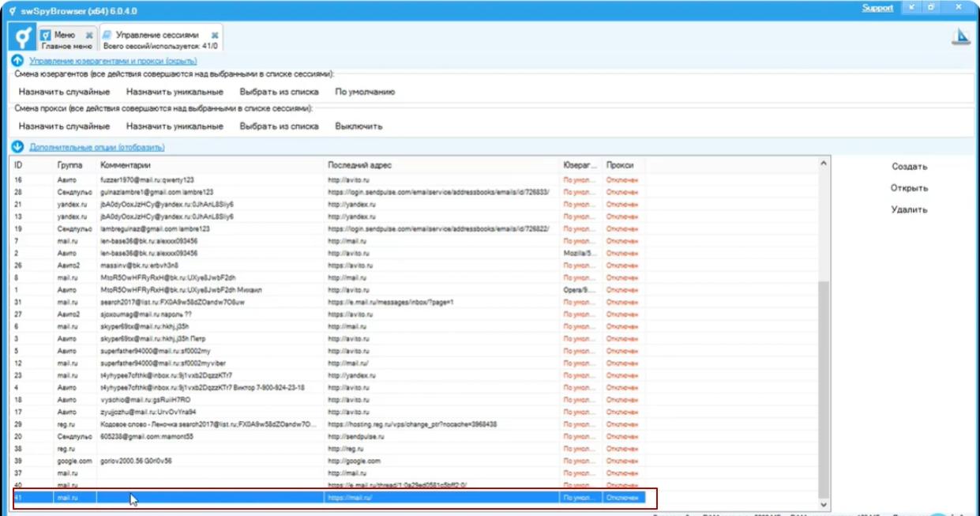The image size is (980, 516).
Task: Choose user agent from list (Выбрать из списка)
Action: point(279,92)
